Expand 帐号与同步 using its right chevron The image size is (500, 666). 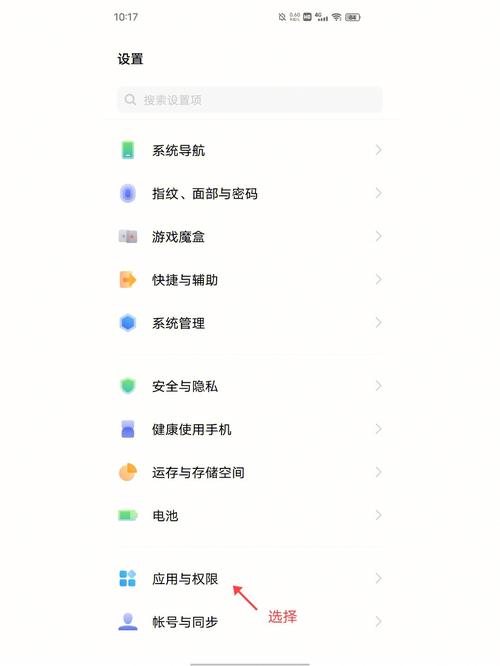point(378,621)
